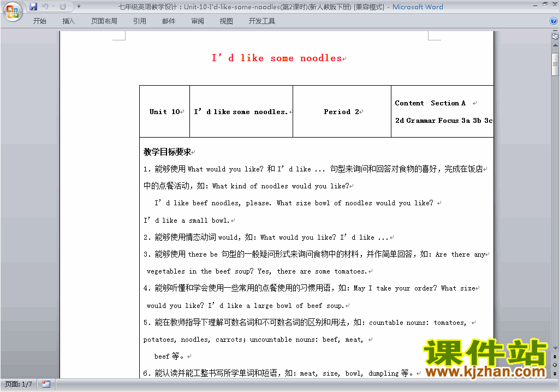559x392 pixels.
Task: Click the vertical scrollbar thumb
Action: 555,64
